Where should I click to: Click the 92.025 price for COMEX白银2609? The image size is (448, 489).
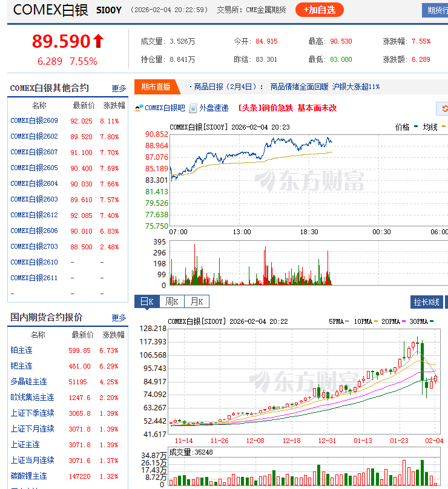pyautogui.click(x=81, y=121)
